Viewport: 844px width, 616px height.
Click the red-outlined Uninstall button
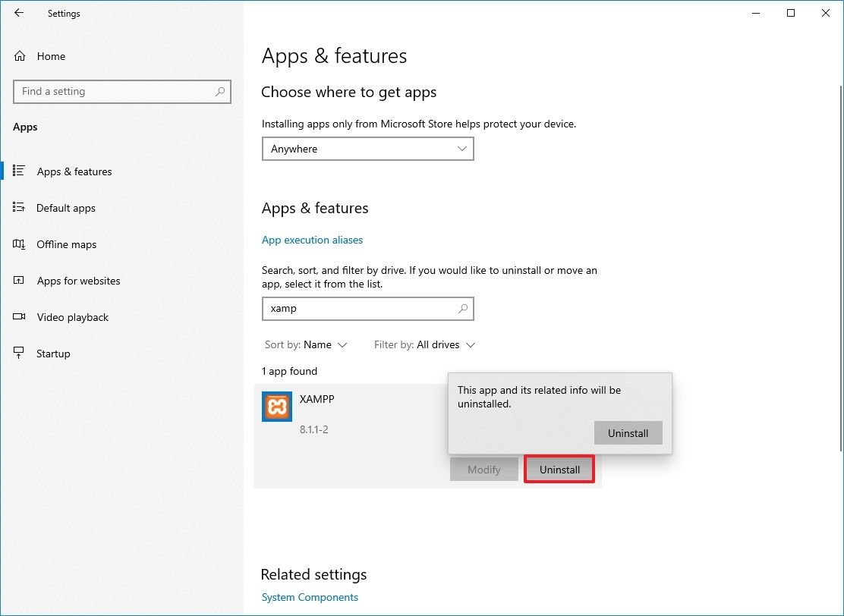(x=559, y=470)
